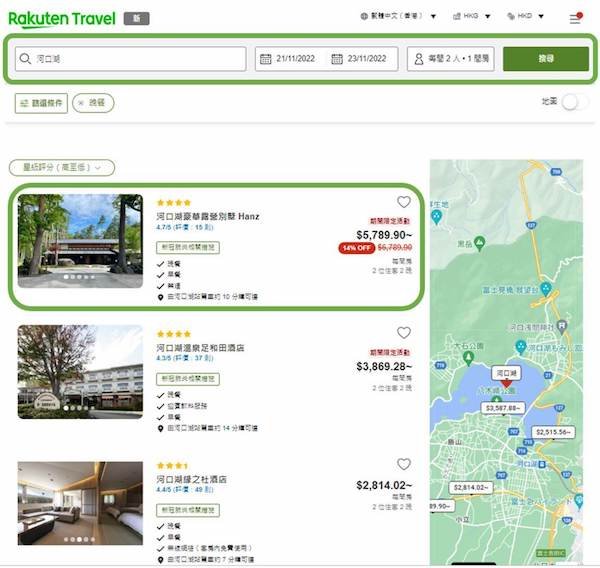Expand the language dropdown 繁體中文
This screenshot has width=600, height=568.
coord(399,17)
